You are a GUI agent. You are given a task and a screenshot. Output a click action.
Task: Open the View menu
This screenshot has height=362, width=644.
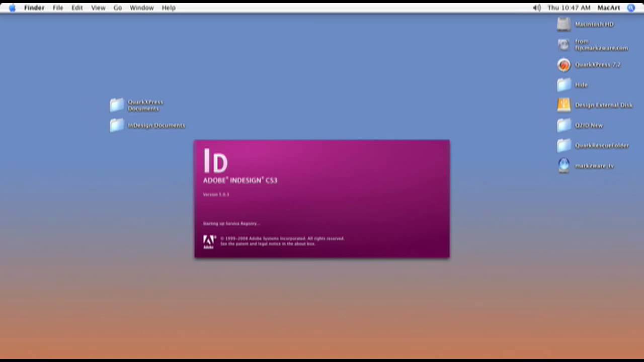pos(98,8)
